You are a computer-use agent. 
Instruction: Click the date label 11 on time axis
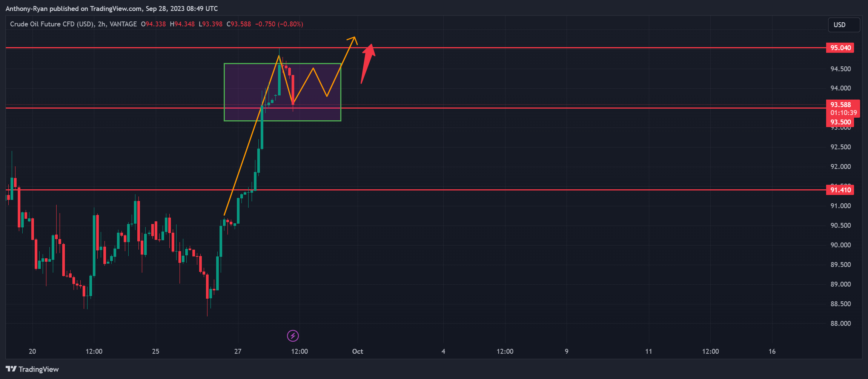click(648, 351)
